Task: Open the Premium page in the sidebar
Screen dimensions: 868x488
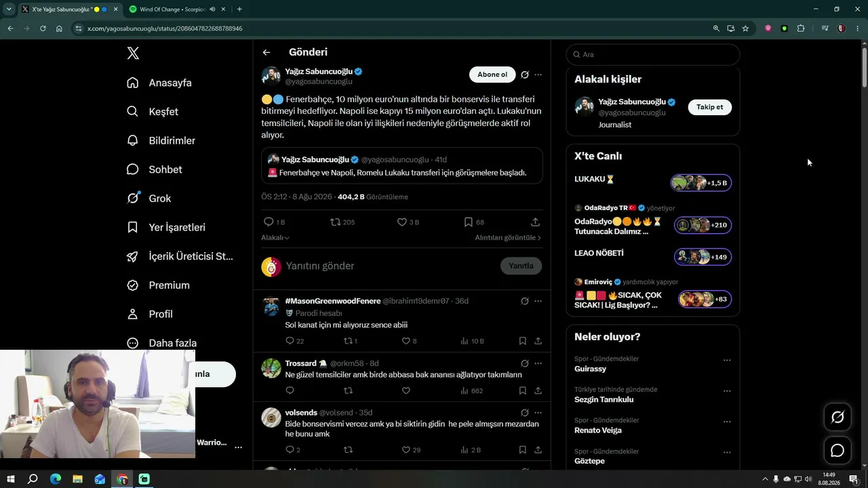Action: click(158, 285)
